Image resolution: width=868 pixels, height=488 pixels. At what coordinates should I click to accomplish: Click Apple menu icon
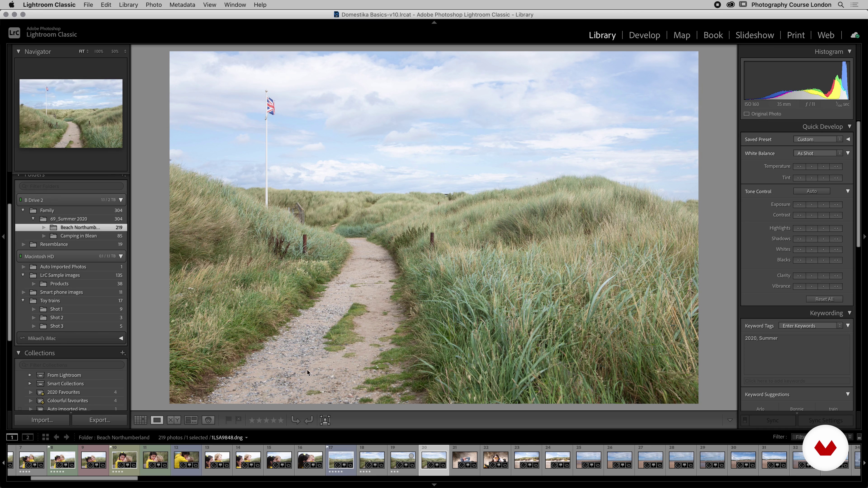point(12,5)
